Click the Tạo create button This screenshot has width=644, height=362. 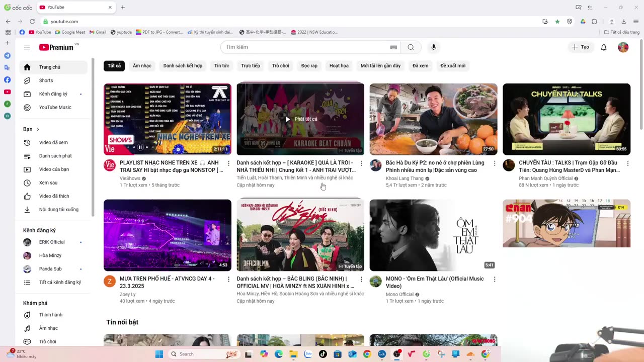pyautogui.click(x=580, y=47)
